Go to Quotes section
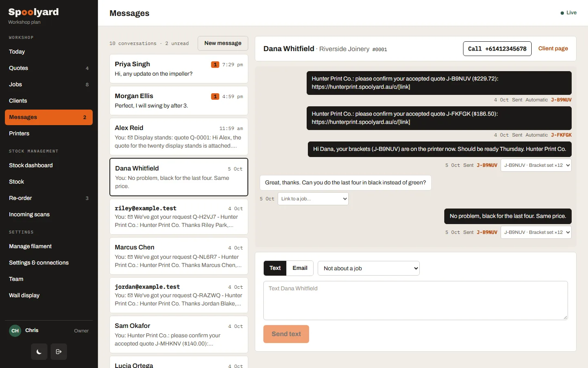 [x=49, y=68]
